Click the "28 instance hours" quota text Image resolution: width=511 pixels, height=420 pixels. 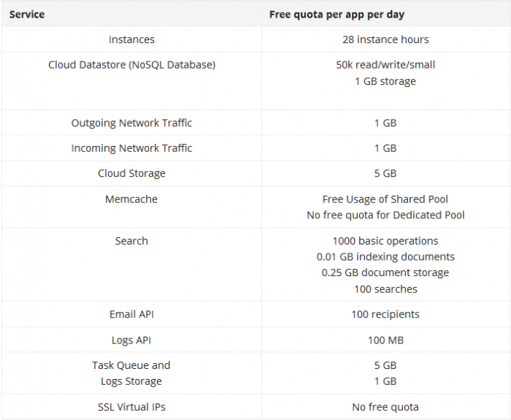[x=385, y=39]
